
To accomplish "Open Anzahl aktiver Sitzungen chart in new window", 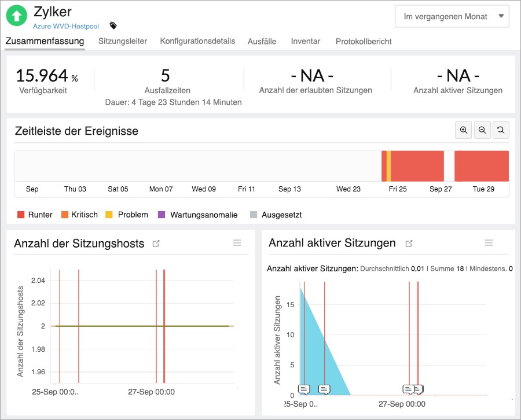I will [x=409, y=243].
